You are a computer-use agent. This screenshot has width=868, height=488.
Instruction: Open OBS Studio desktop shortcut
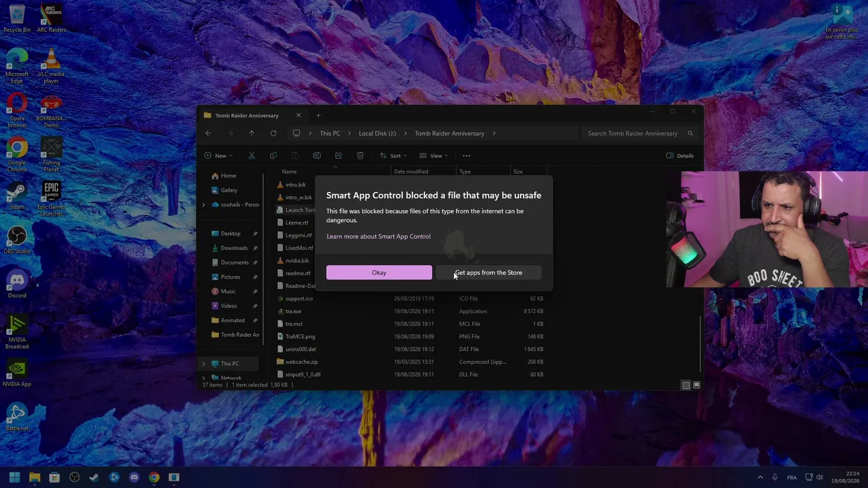[17, 240]
